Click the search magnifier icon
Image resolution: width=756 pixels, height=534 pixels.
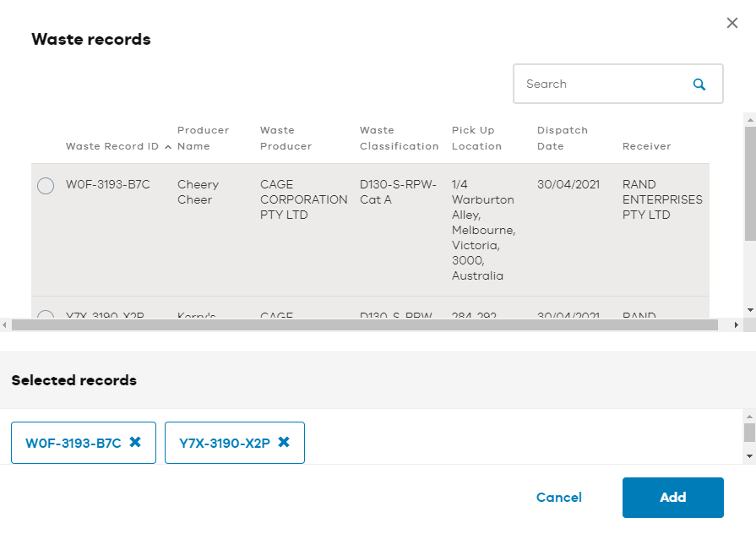pyautogui.click(x=699, y=84)
